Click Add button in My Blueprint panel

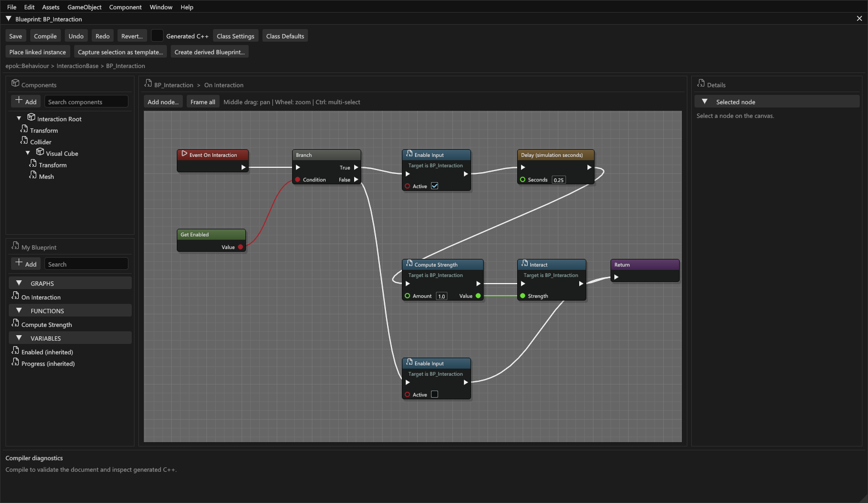coord(26,264)
